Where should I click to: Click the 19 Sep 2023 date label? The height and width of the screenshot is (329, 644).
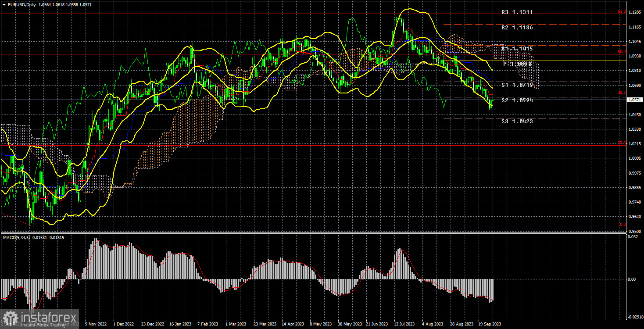[490, 324]
